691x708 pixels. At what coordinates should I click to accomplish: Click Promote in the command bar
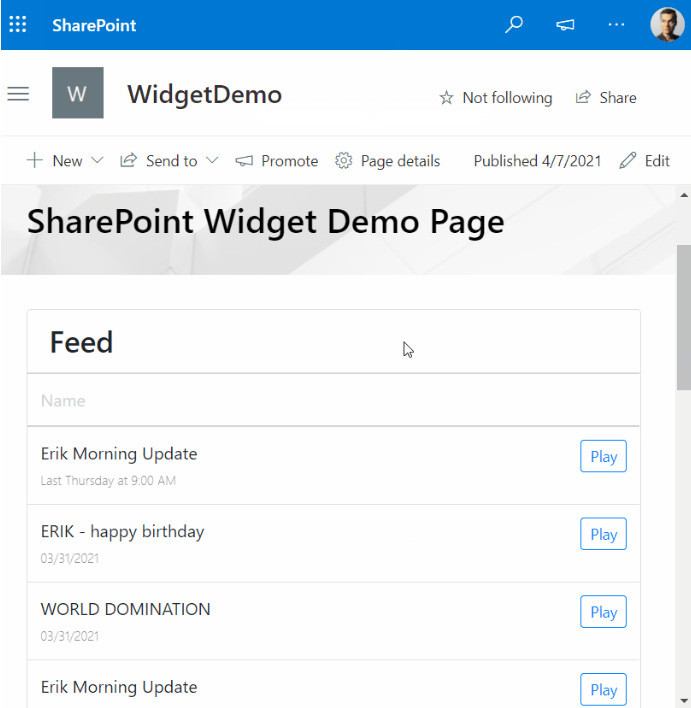point(276,161)
